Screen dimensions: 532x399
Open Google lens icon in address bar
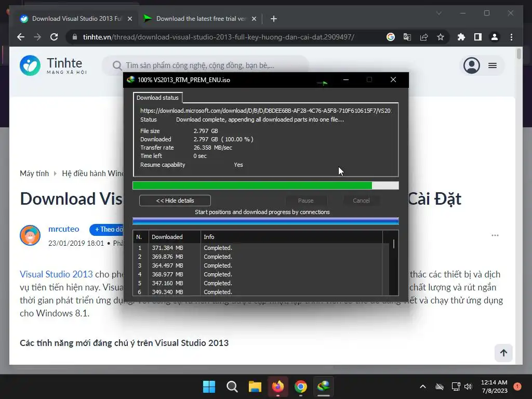click(391, 37)
